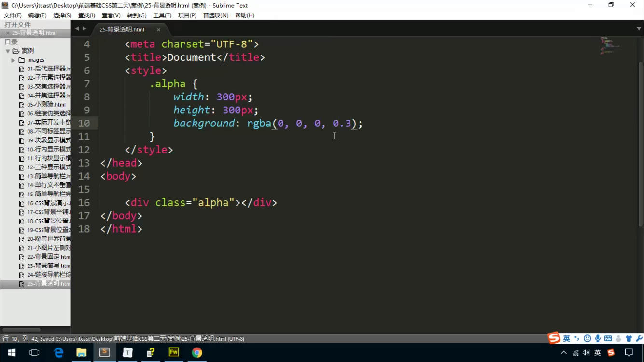The height and width of the screenshot is (362, 644).
Task: Open File Explorer from taskbar
Action: [x=81, y=353]
